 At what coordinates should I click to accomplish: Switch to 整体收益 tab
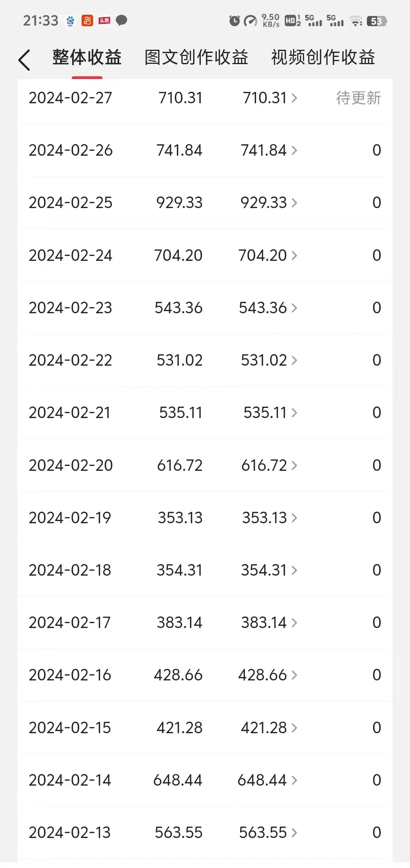[87, 58]
